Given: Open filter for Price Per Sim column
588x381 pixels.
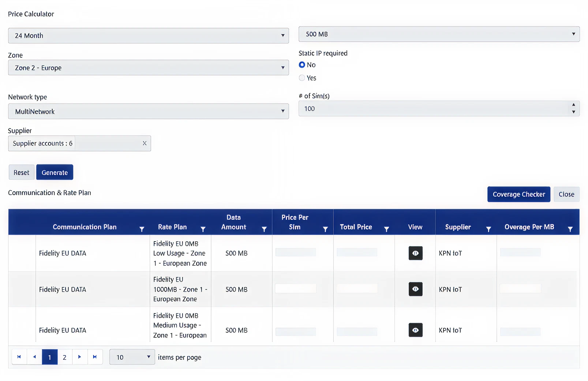Looking at the screenshot, I should (325, 229).
